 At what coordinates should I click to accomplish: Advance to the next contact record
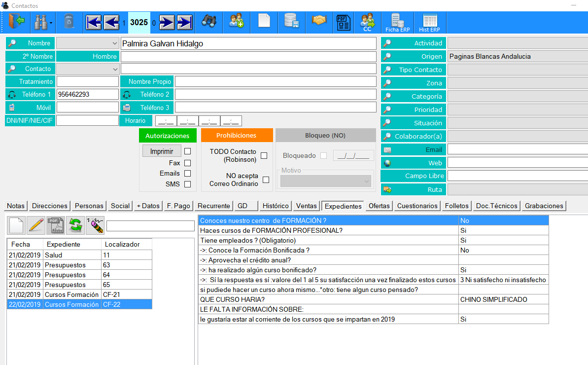(167, 23)
